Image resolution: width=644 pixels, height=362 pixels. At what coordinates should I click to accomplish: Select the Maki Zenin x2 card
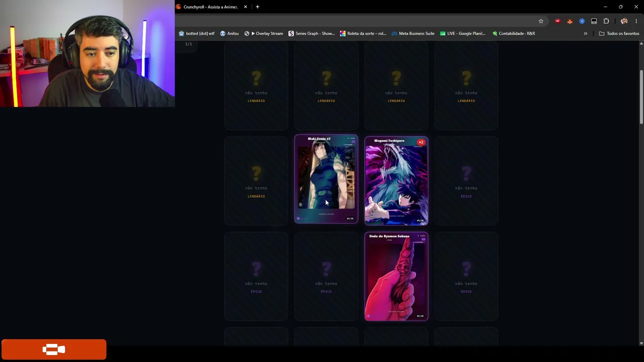(x=326, y=179)
